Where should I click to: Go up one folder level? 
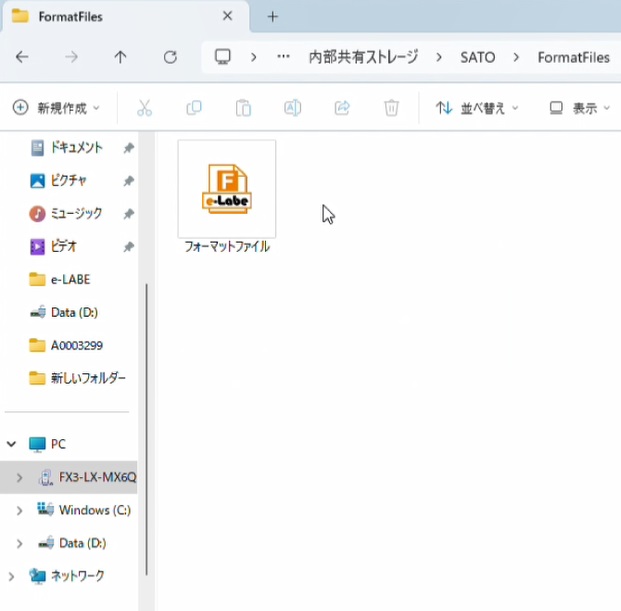tap(120, 57)
